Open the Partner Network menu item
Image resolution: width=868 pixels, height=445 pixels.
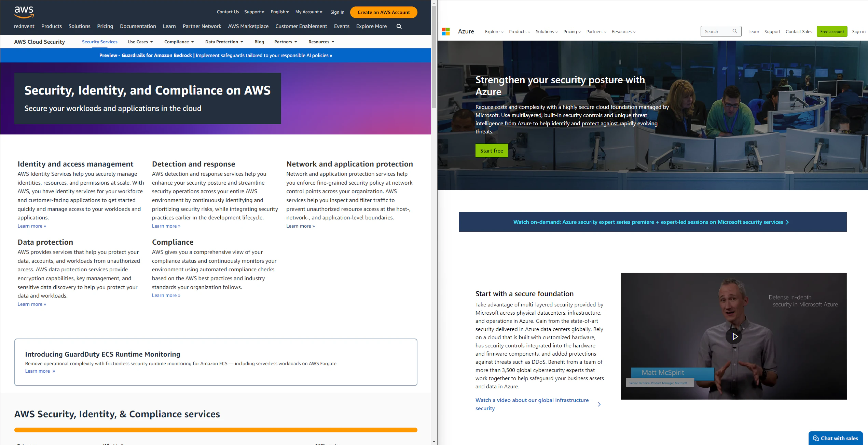[x=202, y=26]
